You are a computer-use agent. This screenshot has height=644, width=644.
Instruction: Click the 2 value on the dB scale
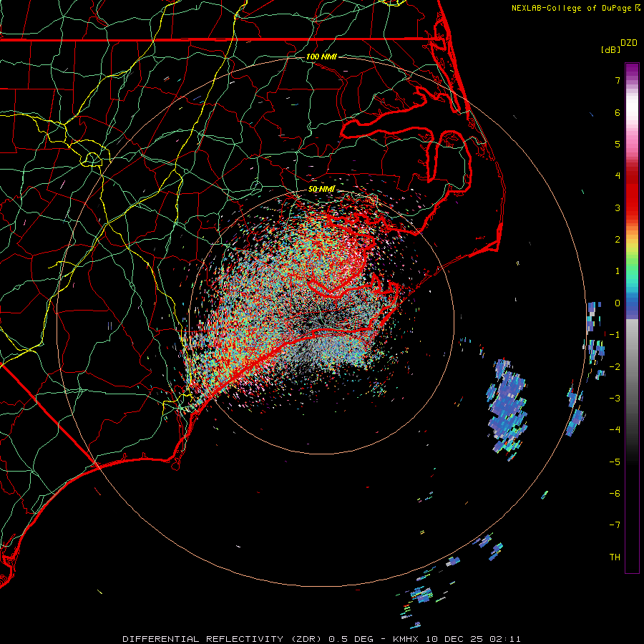[618, 240]
